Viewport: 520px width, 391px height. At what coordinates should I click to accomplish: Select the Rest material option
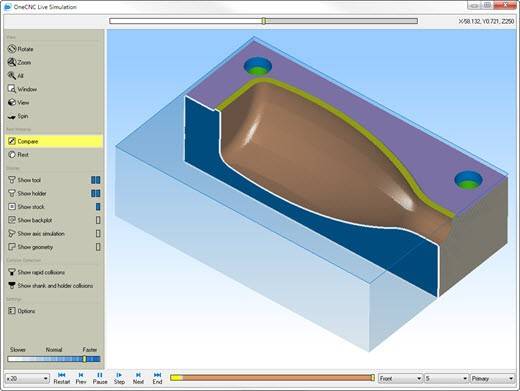coord(18,155)
